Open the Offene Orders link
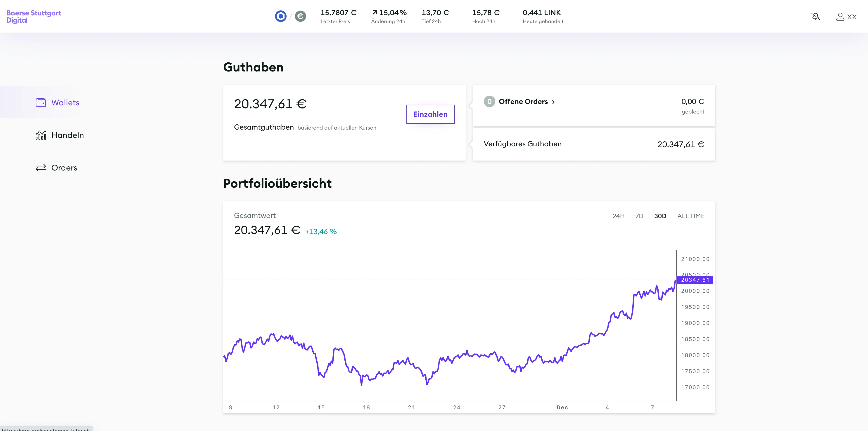 (x=524, y=102)
